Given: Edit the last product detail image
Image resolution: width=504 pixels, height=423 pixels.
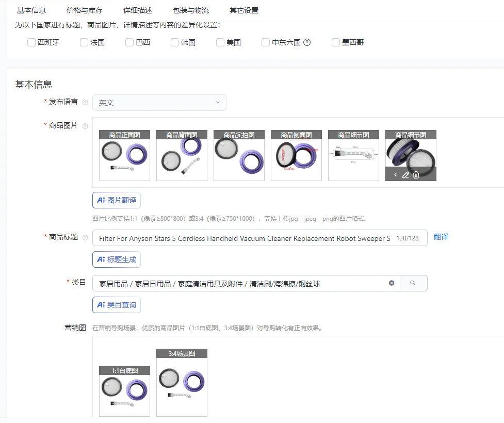Looking at the screenshot, I should [x=405, y=175].
